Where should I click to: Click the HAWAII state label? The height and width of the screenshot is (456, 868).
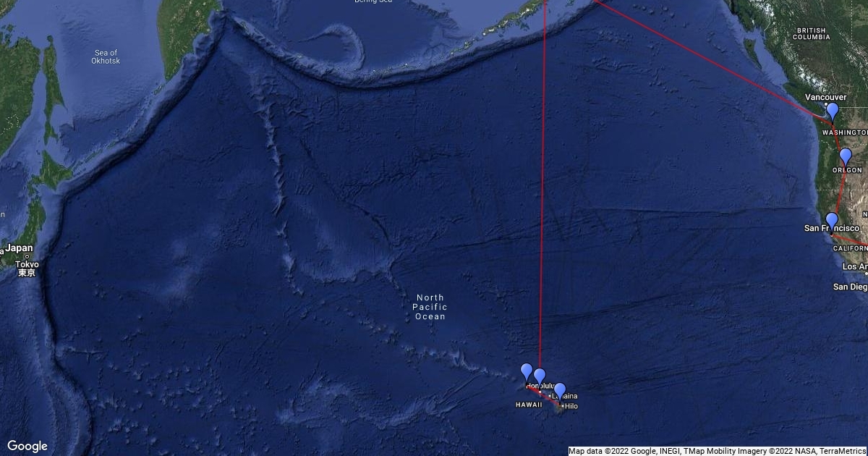tap(529, 405)
